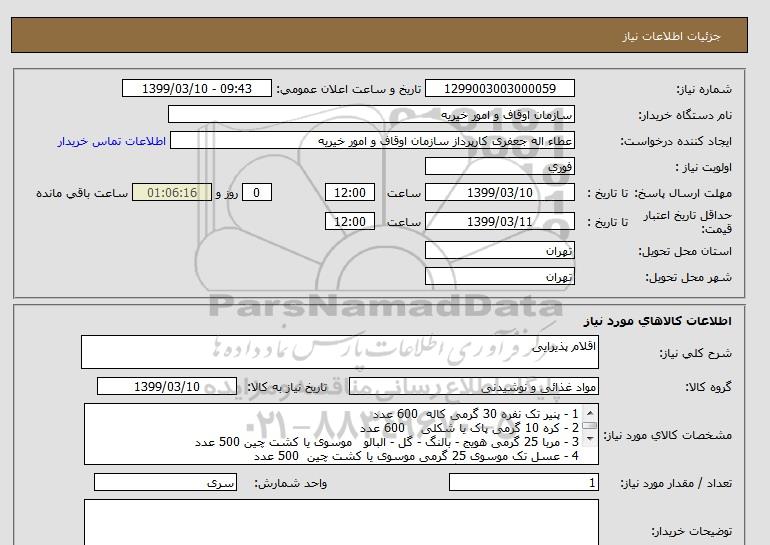Screen dimensions: 770x545
Task: Click the buyer organization name field
Action: pos(371,115)
